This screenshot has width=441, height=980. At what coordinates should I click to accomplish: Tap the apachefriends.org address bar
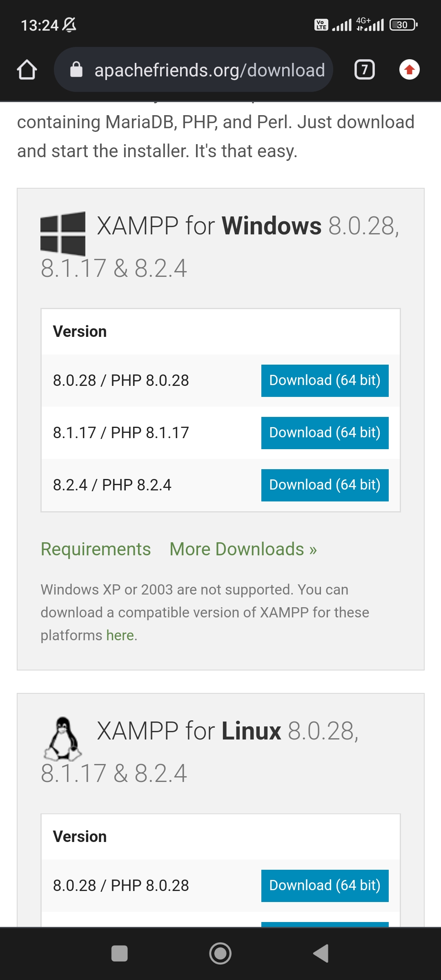coord(194,70)
